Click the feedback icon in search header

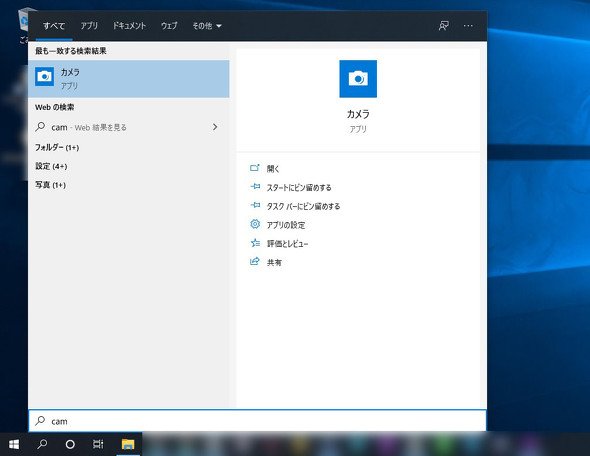pos(444,26)
